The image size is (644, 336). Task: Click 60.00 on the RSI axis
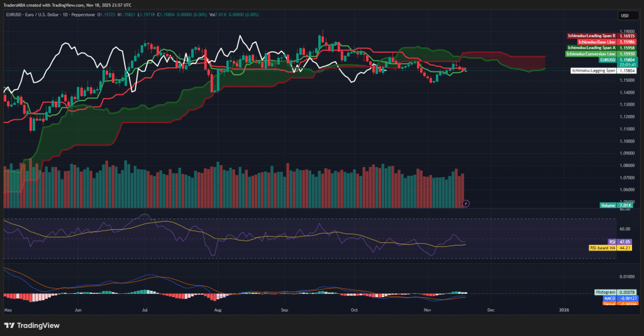point(625,229)
